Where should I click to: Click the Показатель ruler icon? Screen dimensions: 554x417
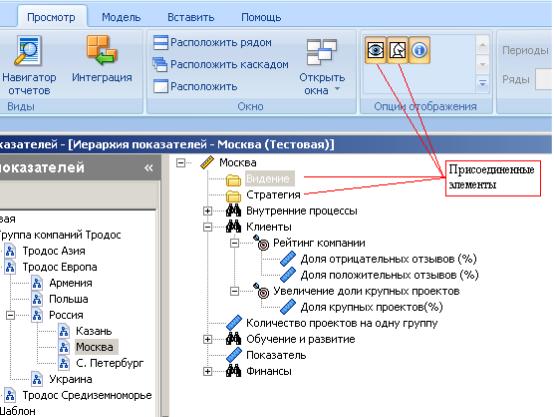tap(234, 355)
